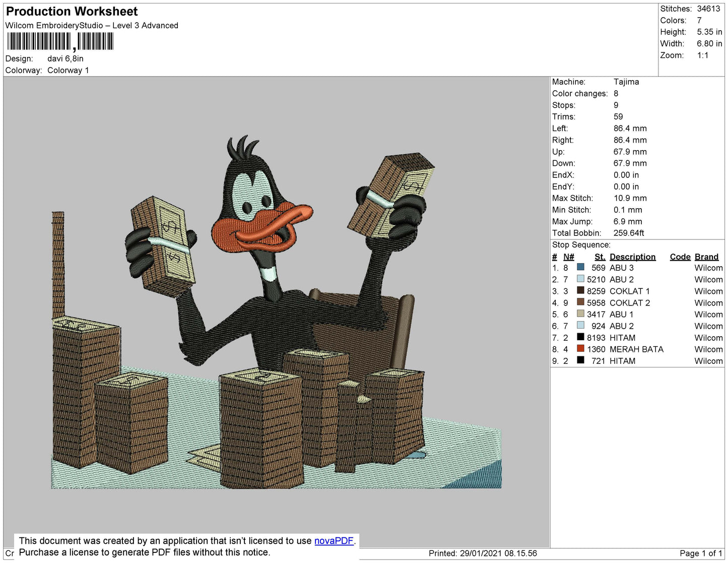Screen dimensions: 728x563
Task: Click the Min Stitch value 0.1 mm
Action: tap(628, 210)
